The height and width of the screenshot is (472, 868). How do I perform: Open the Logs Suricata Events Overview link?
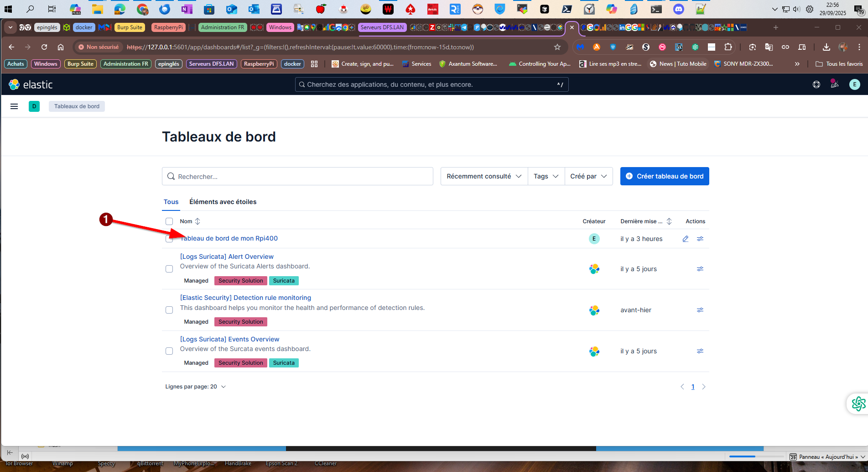tap(229, 339)
